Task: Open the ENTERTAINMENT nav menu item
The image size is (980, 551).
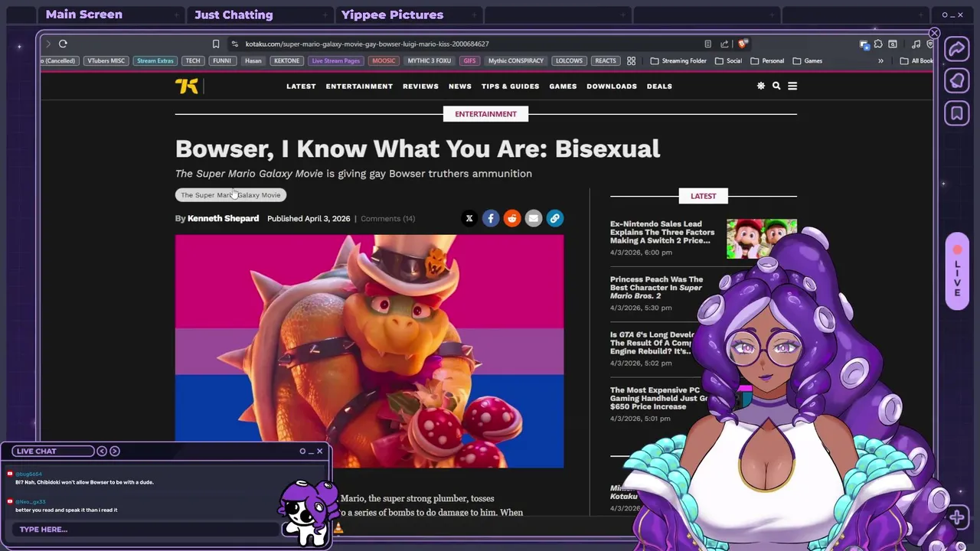Action: [359, 86]
